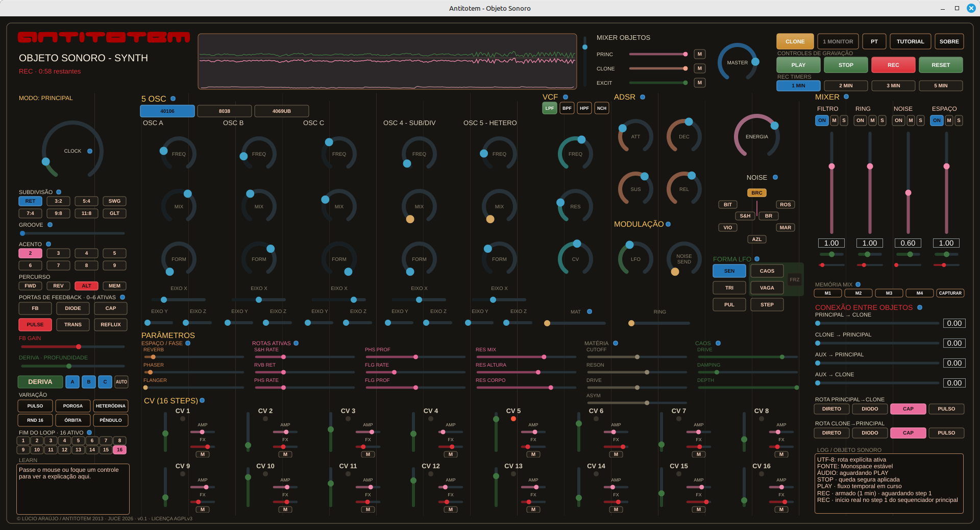Viewport: 980px width, 530px height.
Task: Toggle FRZ freeze in FORMA LFO
Action: click(x=794, y=279)
